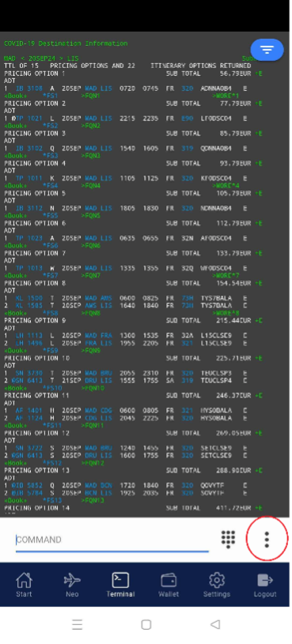
Task: Open the Wallet tab
Action: (169, 586)
